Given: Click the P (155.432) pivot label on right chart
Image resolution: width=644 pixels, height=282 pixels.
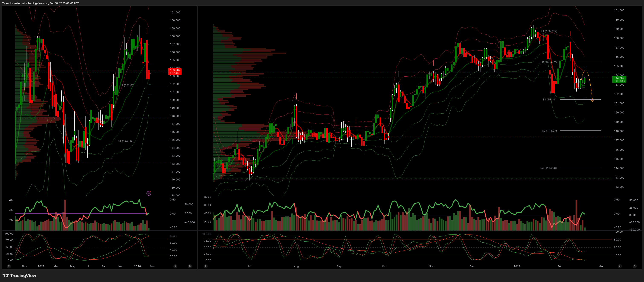Looking at the screenshot, I should click(x=549, y=62).
